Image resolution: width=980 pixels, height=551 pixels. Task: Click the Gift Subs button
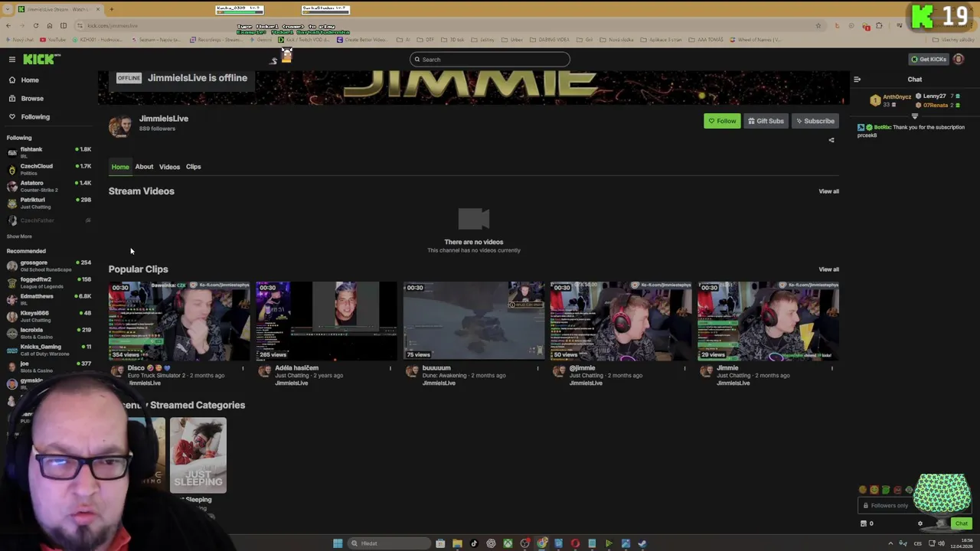pos(766,121)
